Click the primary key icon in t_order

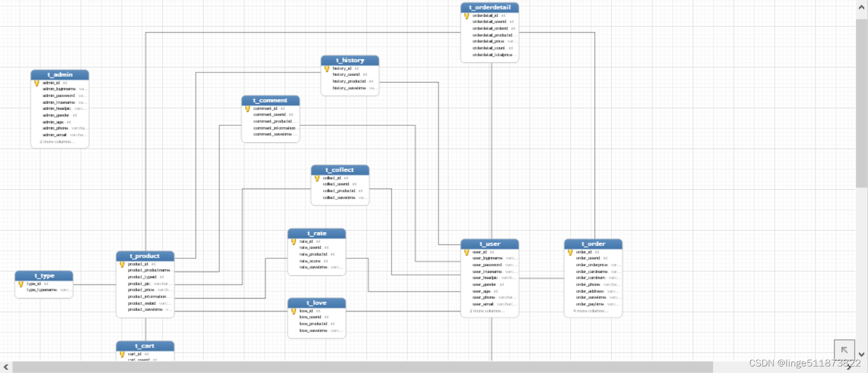570,252
